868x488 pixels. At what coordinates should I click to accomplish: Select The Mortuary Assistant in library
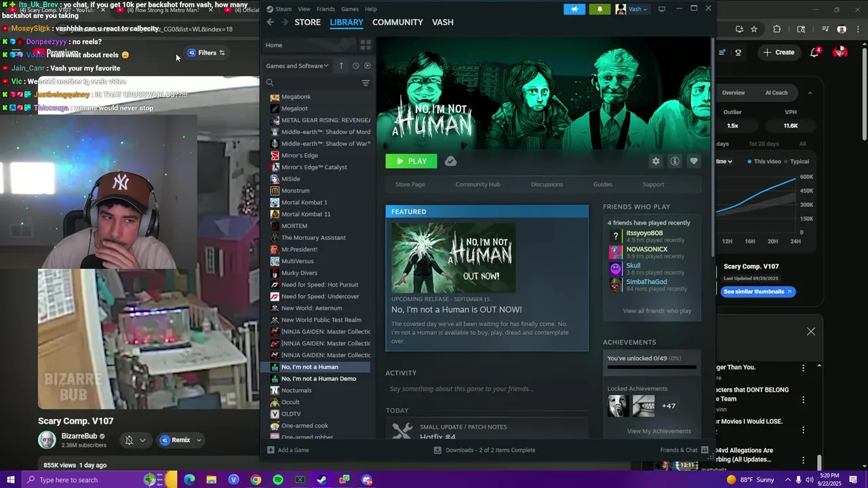point(313,238)
